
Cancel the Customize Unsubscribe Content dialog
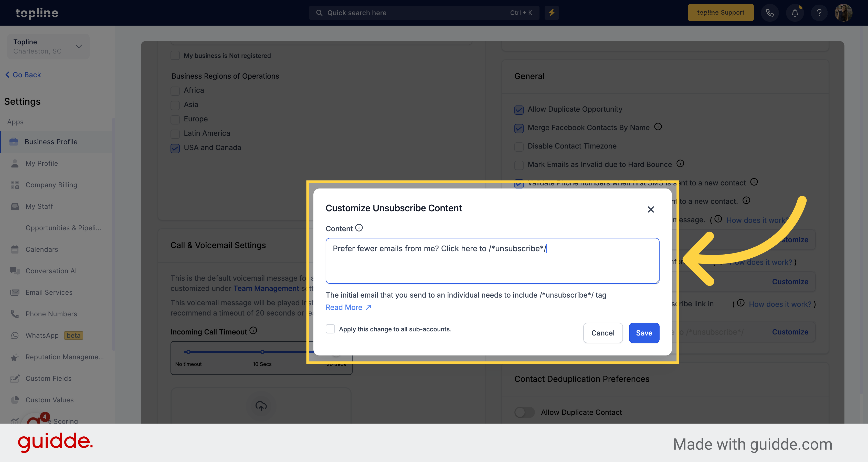[603, 332]
